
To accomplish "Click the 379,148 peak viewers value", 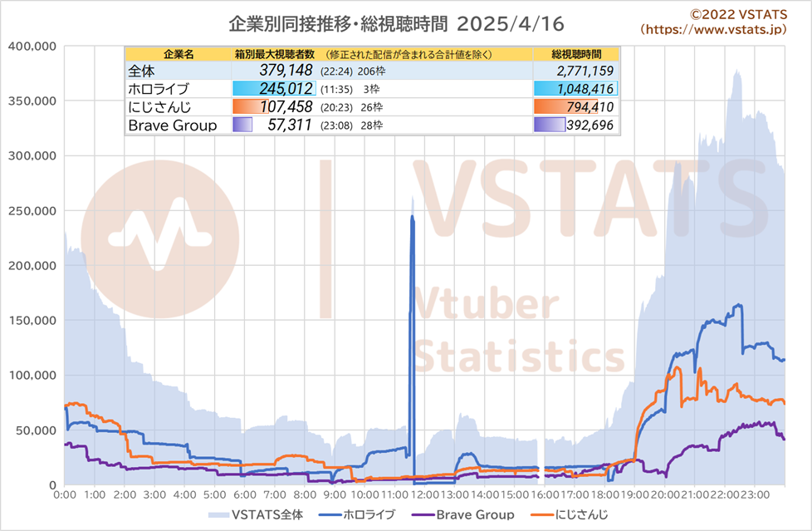I will coord(286,70).
